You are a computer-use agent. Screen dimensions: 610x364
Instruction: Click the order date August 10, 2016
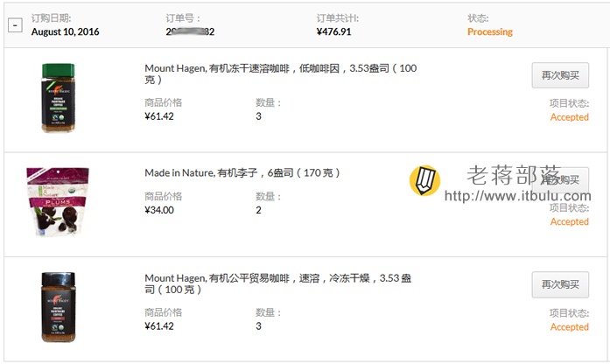pyautogui.click(x=65, y=31)
